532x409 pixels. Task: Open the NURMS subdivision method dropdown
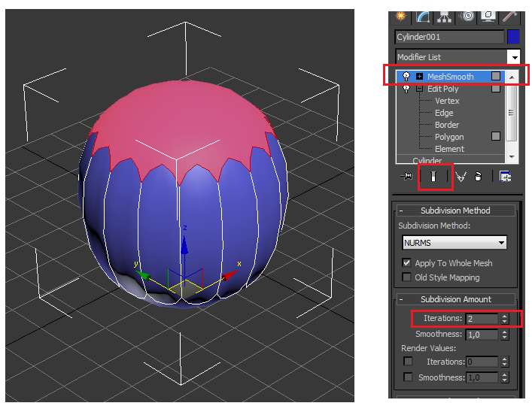tap(454, 243)
